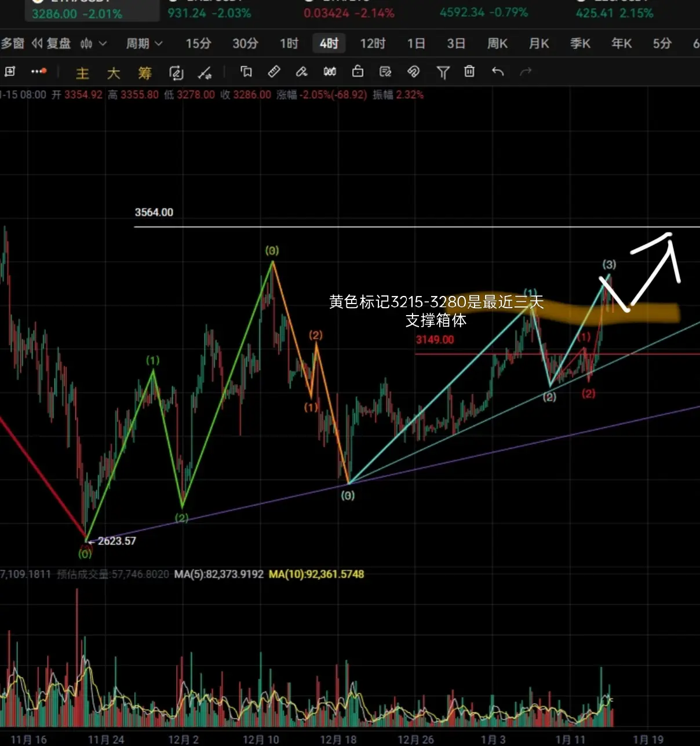Click the 0.03424 -2.14% ticker

pyautogui.click(x=349, y=13)
